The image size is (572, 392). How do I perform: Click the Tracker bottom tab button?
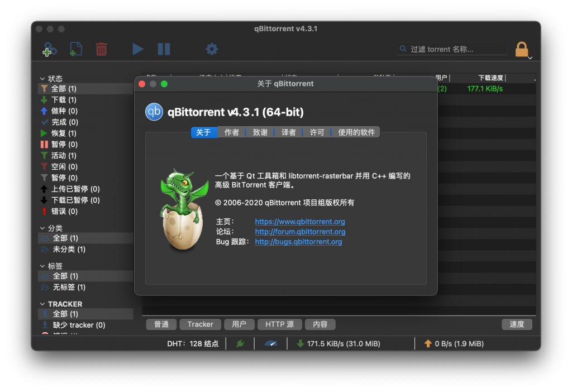tap(201, 324)
